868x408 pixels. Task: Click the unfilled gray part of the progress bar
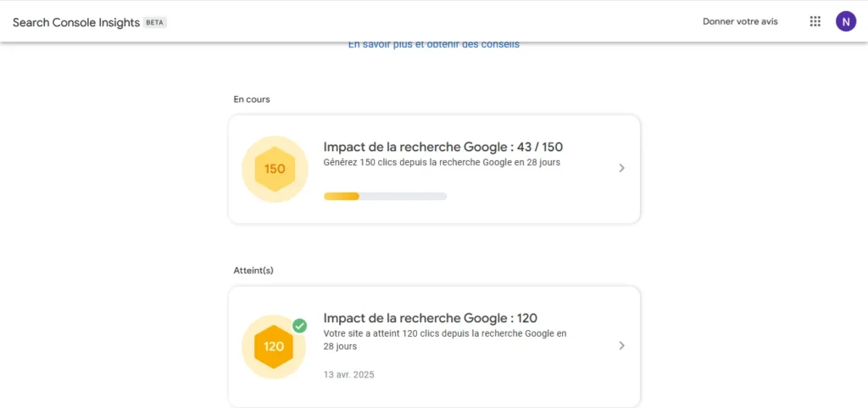pyautogui.click(x=403, y=196)
